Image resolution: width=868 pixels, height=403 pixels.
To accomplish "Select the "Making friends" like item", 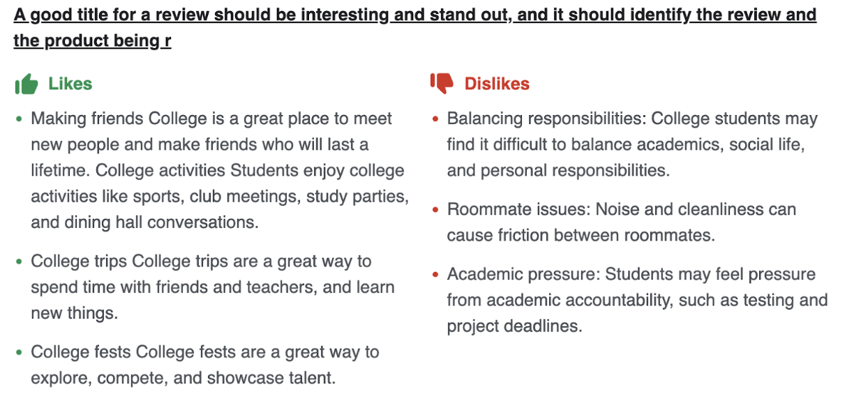I will pyautogui.click(x=211, y=119).
